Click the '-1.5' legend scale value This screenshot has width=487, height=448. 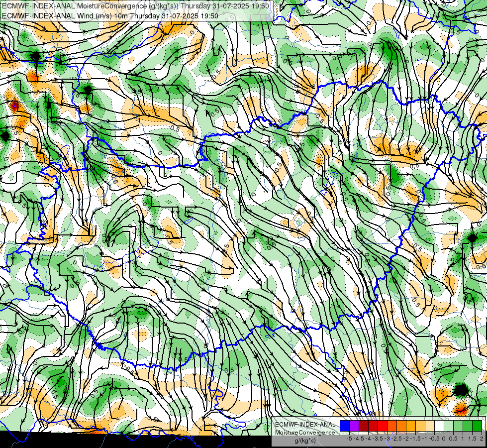414,439
